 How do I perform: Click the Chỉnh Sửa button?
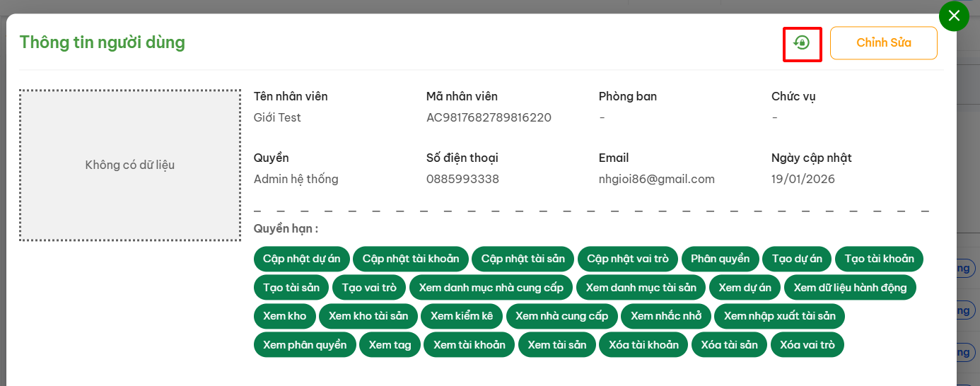coord(883,43)
